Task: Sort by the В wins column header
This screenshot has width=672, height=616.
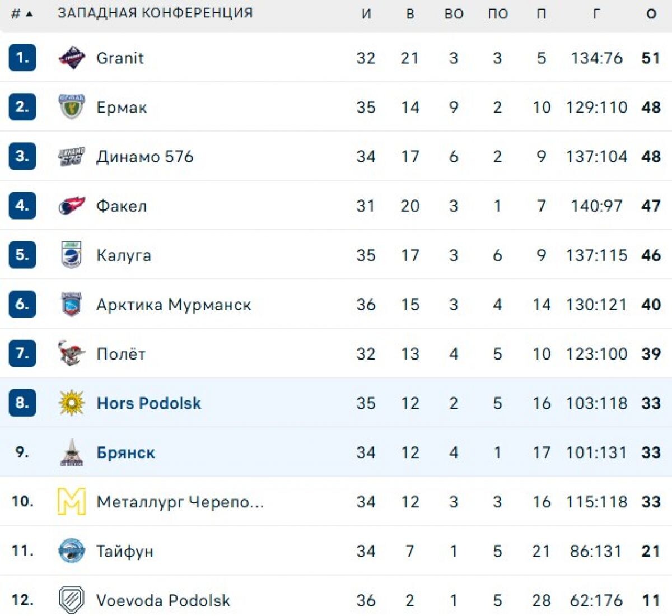Action: 410,13
